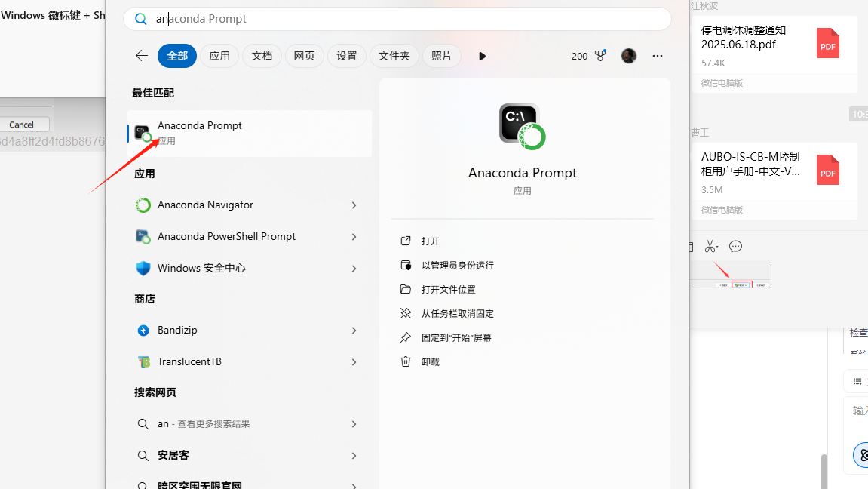Image resolution: width=868 pixels, height=489 pixels.
Task: Click the chat window vertical scrollbar
Action: [824, 471]
